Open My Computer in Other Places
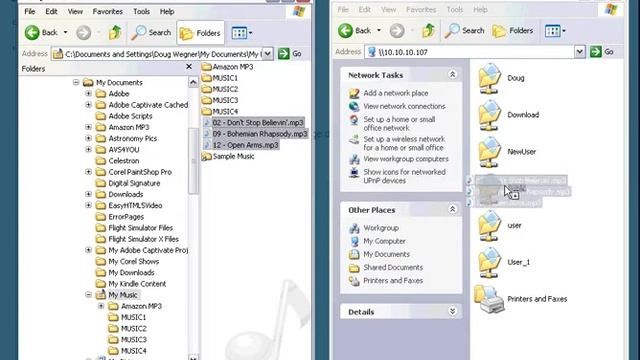Viewport: 640px width, 360px height. coord(384,241)
